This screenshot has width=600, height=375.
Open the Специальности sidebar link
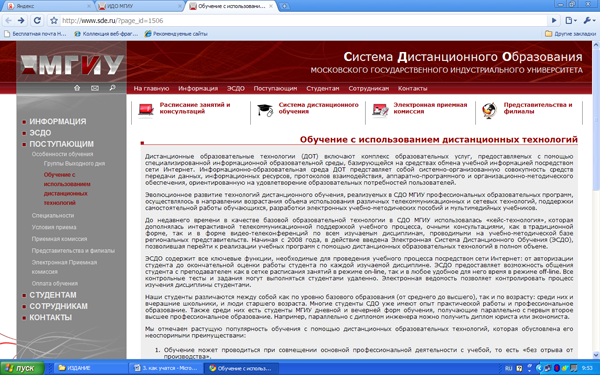tap(53, 215)
